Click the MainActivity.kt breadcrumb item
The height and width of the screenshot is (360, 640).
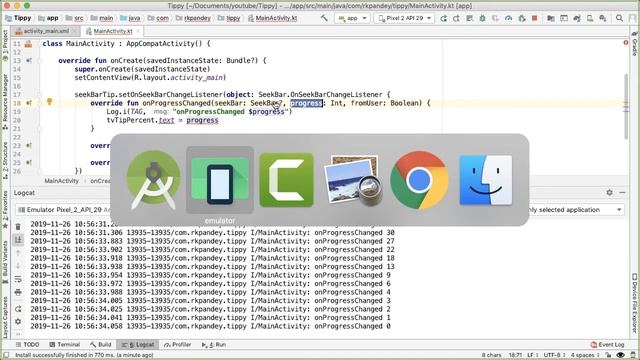coord(272,18)
